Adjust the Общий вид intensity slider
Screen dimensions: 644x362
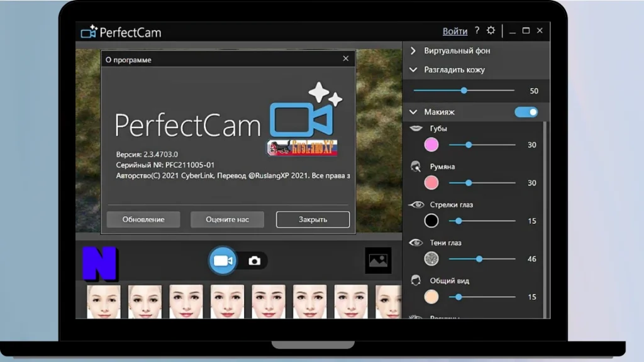pos(482,297)
